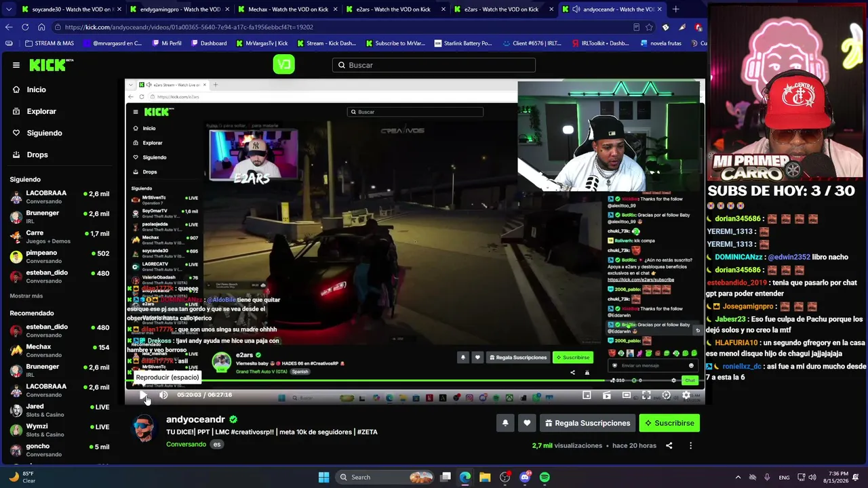Open the Carre channel in the sidebar
The width and height of the screenshot is (868, 488).
coord(60,237)
